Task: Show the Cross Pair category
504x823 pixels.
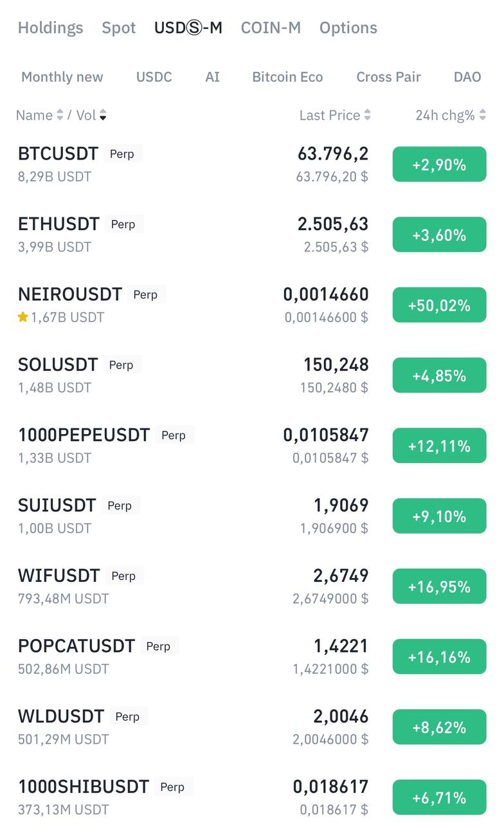Action: (388, 77)
